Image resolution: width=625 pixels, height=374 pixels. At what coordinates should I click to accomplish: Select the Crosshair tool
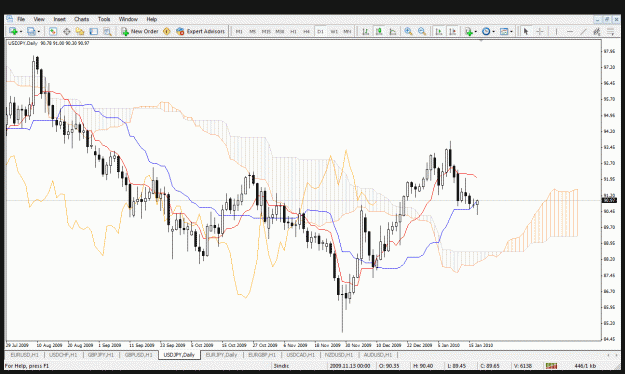click(540, 31)
